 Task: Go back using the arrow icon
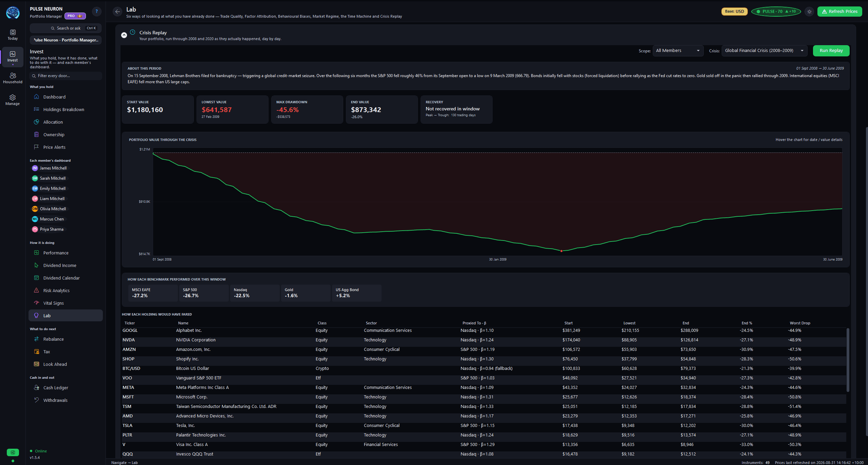117,12
